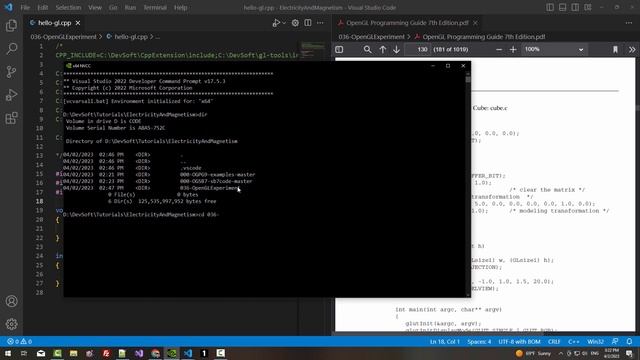Open the Help menu

pos(180,7)
